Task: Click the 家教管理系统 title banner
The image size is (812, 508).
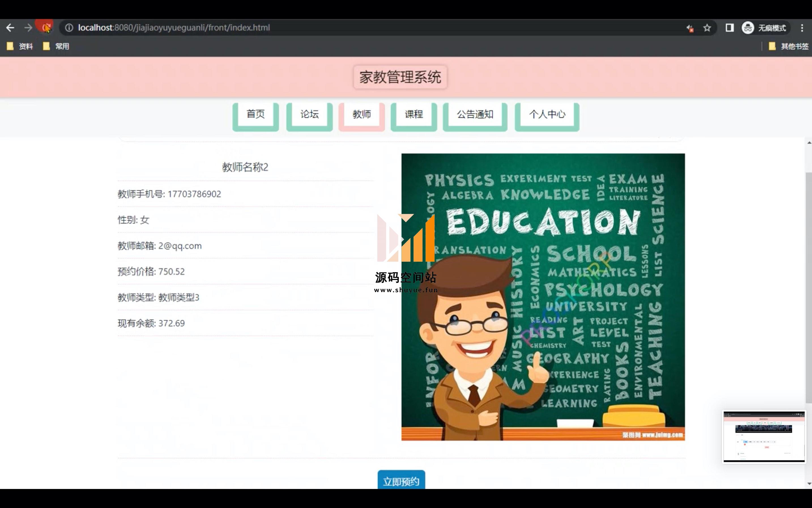Action: [x=400, y=77]
